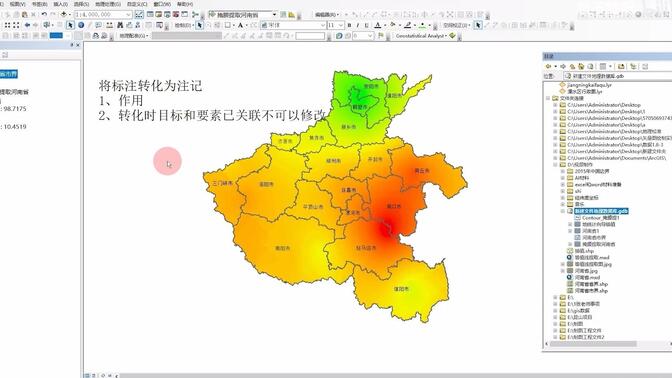The width and height of the screenshot is (672, 378).
Task: Open the 自定义(C) menu
Action: (137, 4)
